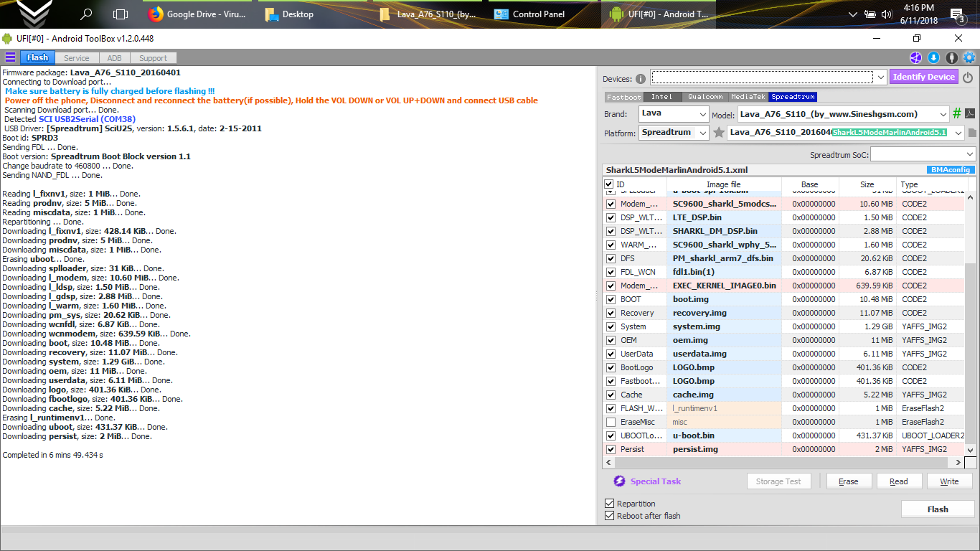Open the notification center icon

point(956,14)
